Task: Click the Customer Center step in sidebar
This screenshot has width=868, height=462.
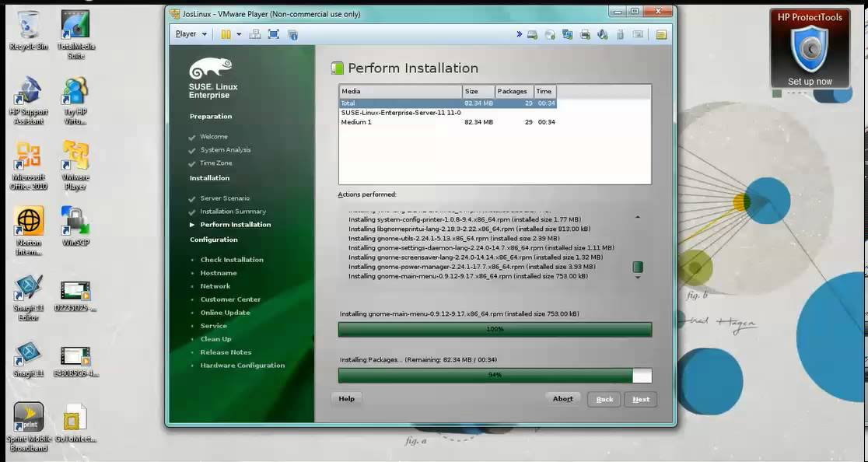Action: click(230, 299)
